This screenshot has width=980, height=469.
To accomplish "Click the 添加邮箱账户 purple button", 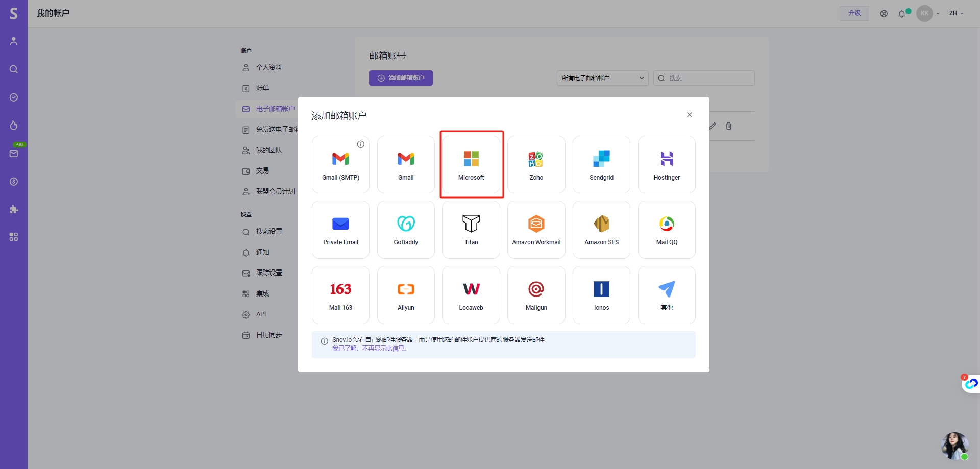I will point(401,78).
